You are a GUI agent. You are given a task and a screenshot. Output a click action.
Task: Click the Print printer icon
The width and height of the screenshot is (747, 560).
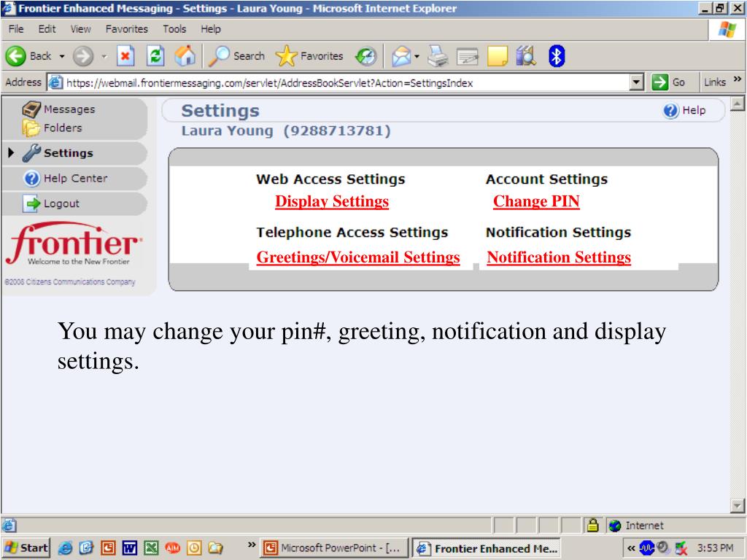point(438,56)
